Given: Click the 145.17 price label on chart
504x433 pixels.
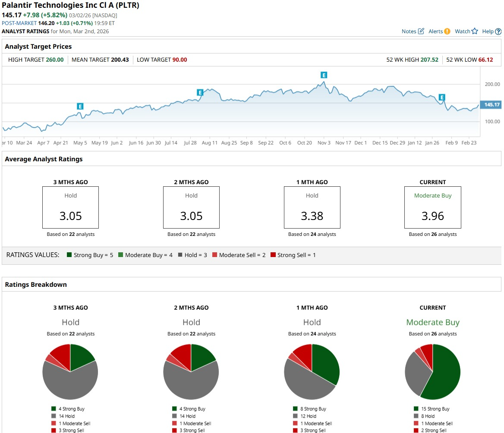Looking at the screenshot, I should [491, 105].
